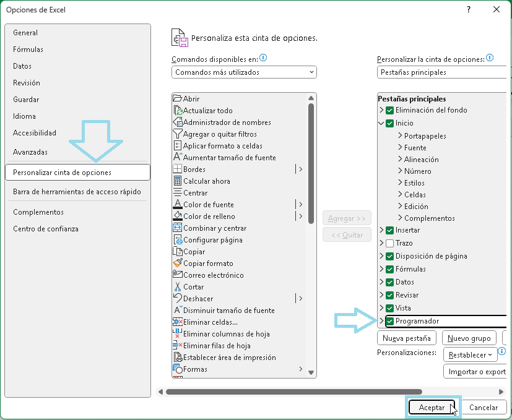Click the Color de relleno icon
The width and height of the screenshot is (512, 420).
[x=179, y=216]
